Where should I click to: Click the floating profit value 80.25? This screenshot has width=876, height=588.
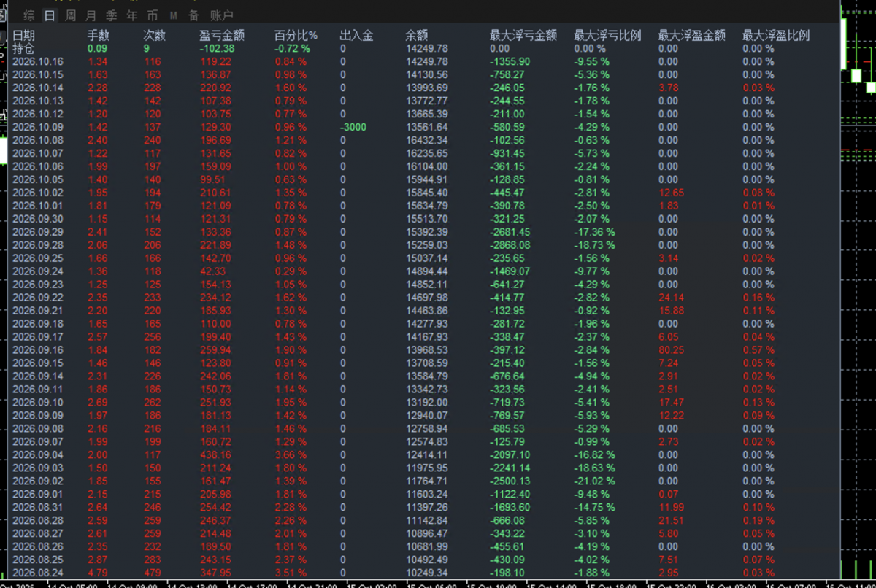672,350
